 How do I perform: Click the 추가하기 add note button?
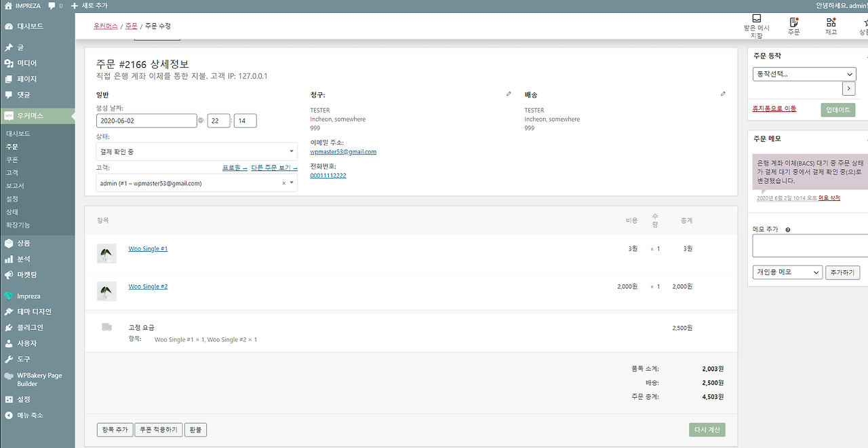point(843,272)
